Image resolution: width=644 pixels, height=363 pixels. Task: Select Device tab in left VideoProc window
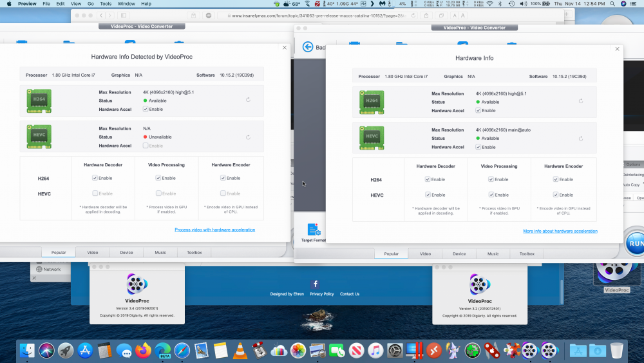coord(126,252)
